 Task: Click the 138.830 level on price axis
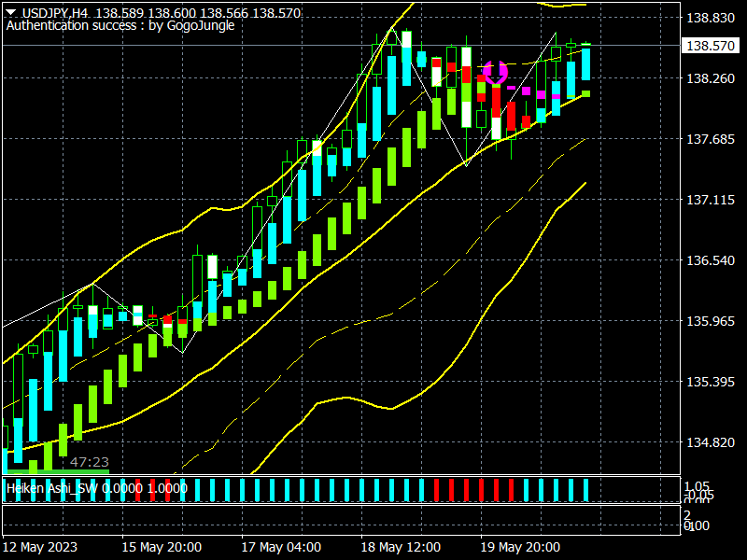[x=710, y=18]
